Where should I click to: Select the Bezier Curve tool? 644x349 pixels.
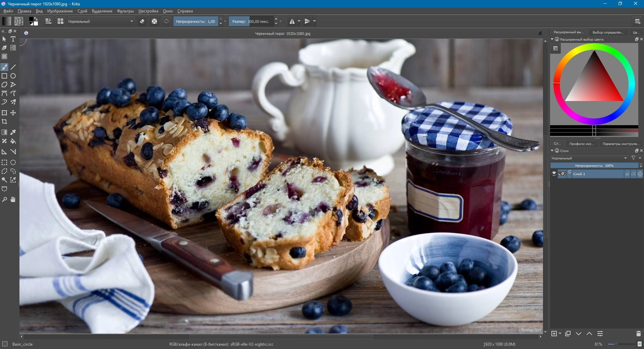(x=4, y=93)
